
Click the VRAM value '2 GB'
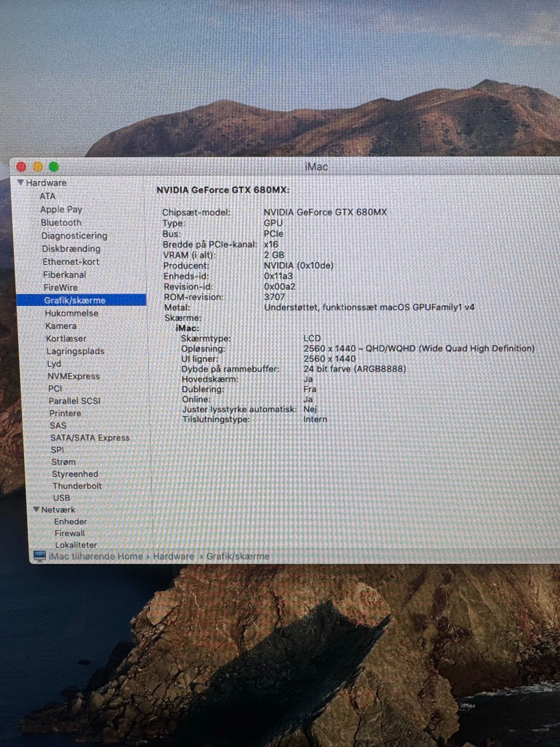pos(274,255)
